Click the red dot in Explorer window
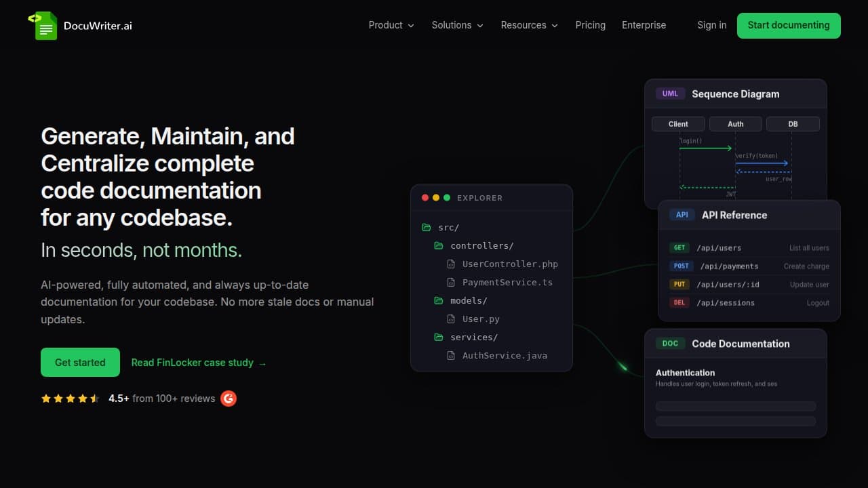Viewport: 868px width, 488px height. click(425, 198)
